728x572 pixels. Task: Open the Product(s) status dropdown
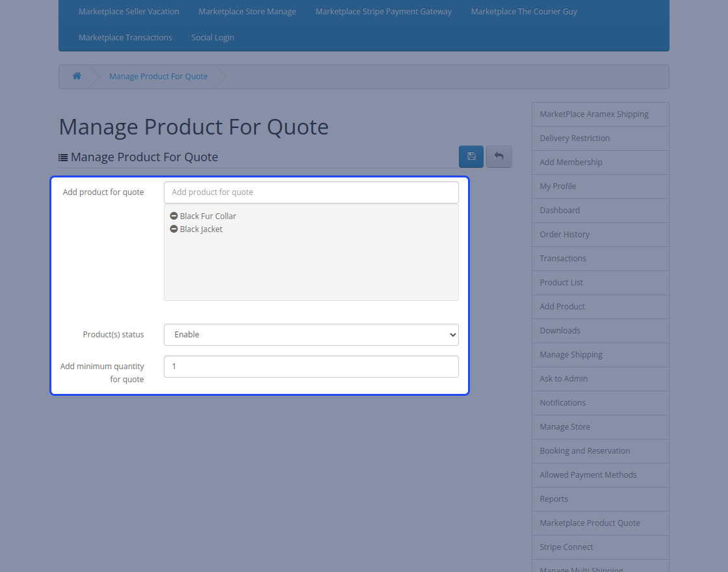[x=311, y=335]
